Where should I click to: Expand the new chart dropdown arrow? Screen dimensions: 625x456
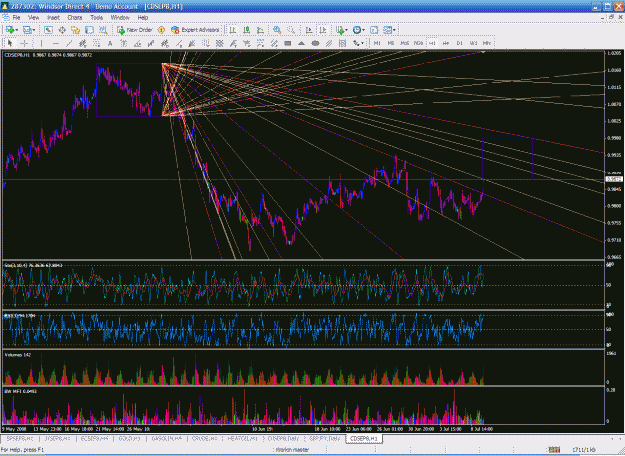17,30
